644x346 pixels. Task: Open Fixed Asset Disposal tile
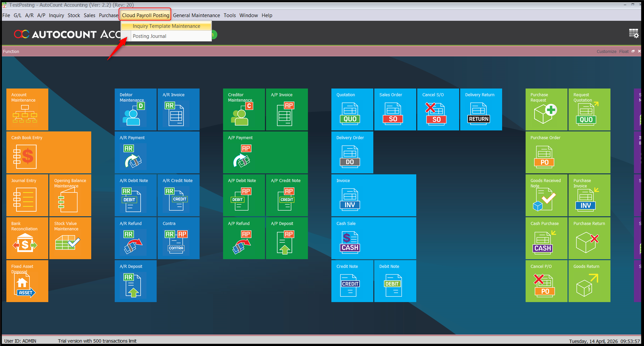pyautogui.click(x=27, y=281)
